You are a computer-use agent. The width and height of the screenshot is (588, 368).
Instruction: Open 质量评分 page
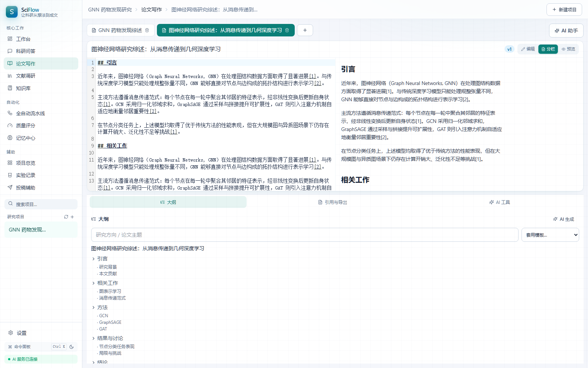coord(41,125)
